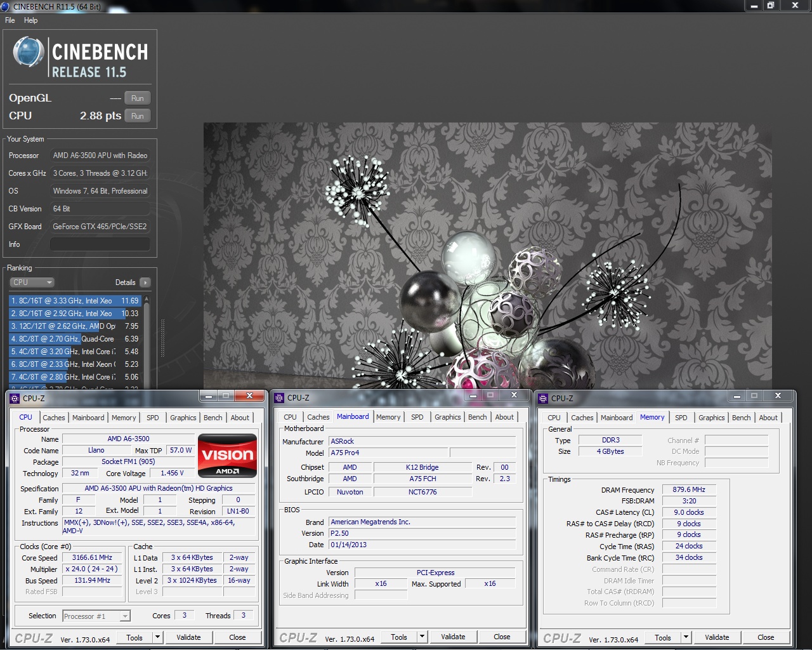This screenshot has height=650, width=812.
Task: Click the Info input field in Your System
Action: [x=100, y=244]
